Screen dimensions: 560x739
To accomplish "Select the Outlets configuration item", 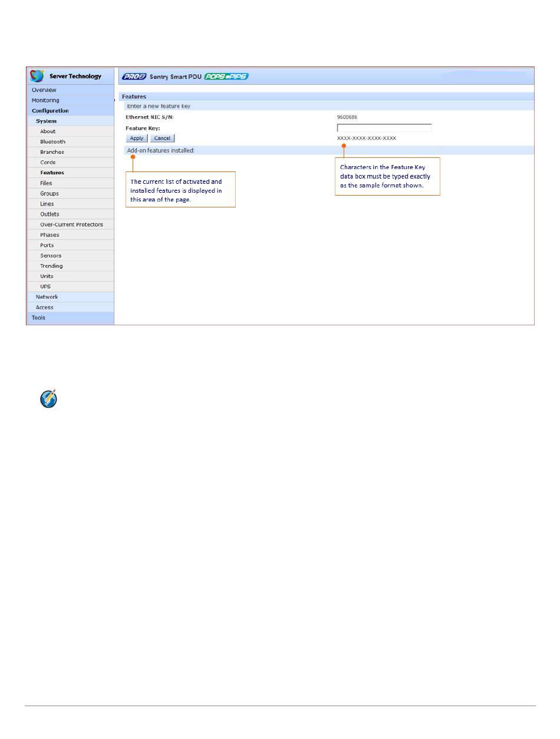I will [x=50, y=215].
